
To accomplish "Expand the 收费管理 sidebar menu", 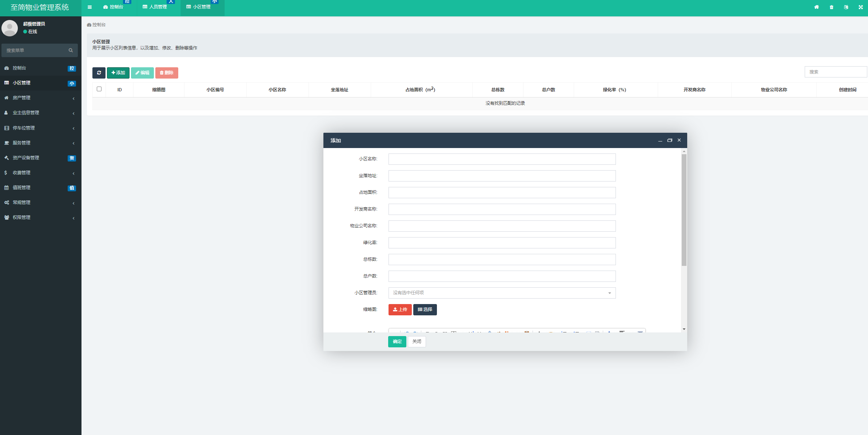I will [41, 173].
